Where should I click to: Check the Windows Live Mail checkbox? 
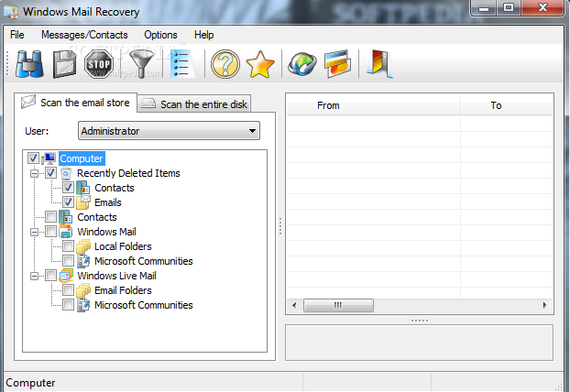point(50,276)
